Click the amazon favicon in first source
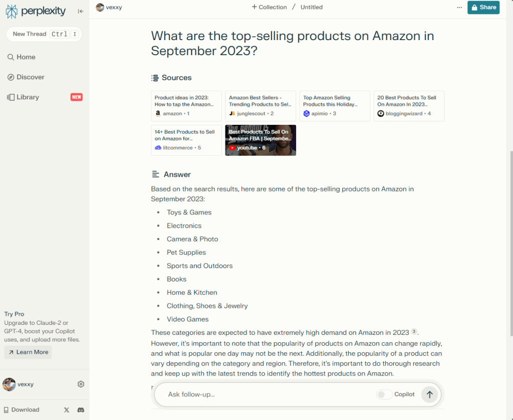The image size is (513, 420). (x=158, y=113)
